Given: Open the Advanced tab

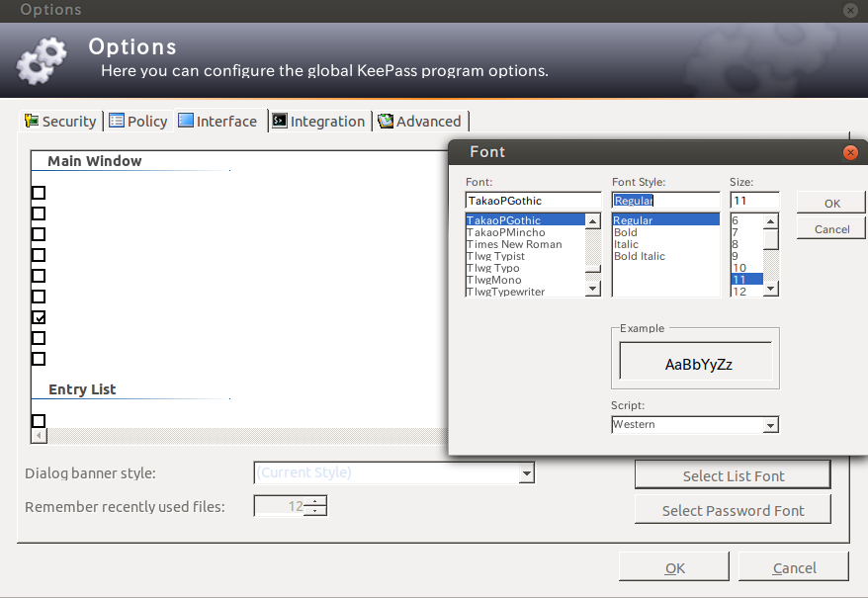Looking at the screenshot, I should 419,122.
